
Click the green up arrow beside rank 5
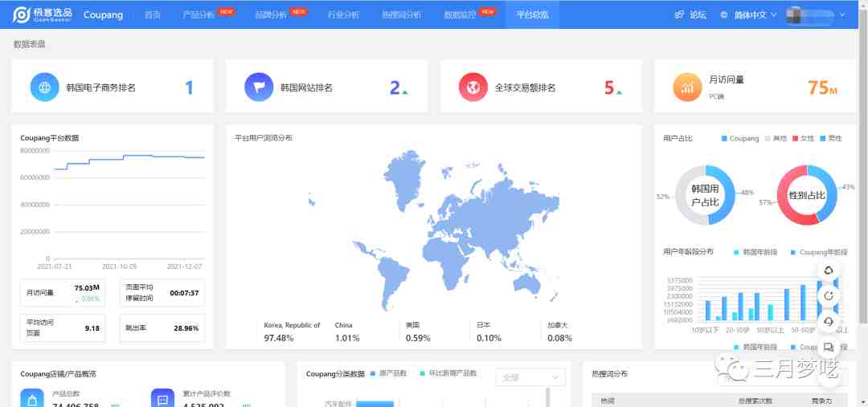(x=620, y=92)
